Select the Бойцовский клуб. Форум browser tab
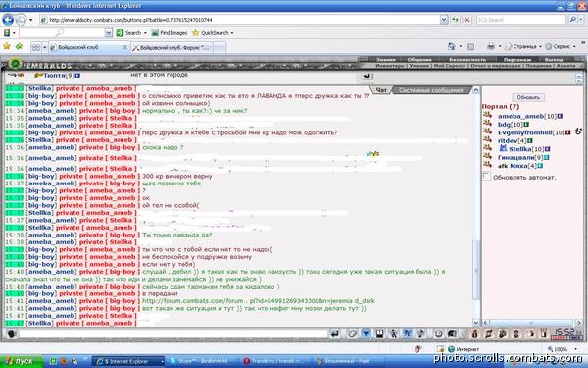The image size is (588, 368). (x=171, y=48)
